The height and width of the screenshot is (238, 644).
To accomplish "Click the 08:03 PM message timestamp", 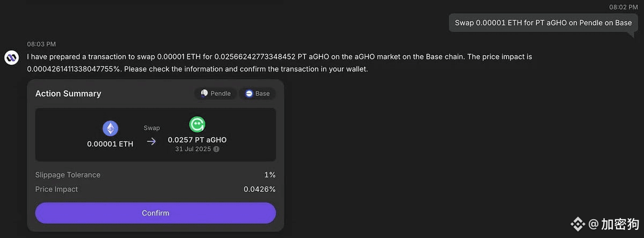I will (x=41, y=44).
